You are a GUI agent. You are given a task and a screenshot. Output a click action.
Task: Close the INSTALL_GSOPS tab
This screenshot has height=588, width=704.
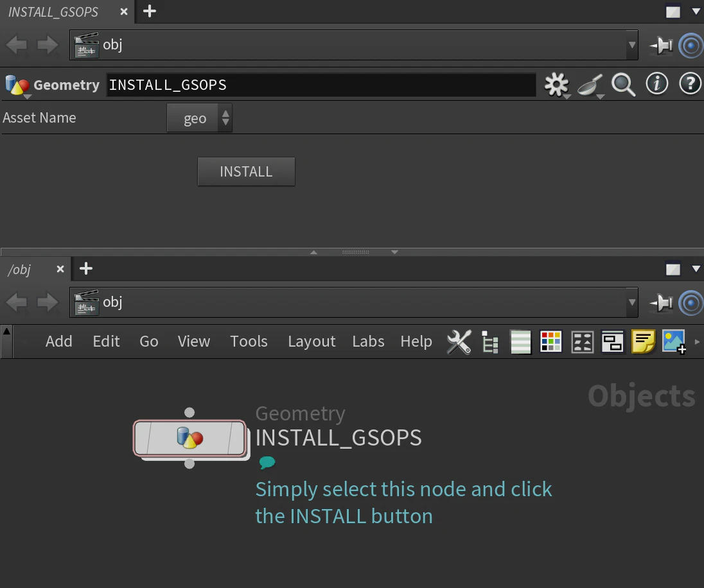[124, 12]
